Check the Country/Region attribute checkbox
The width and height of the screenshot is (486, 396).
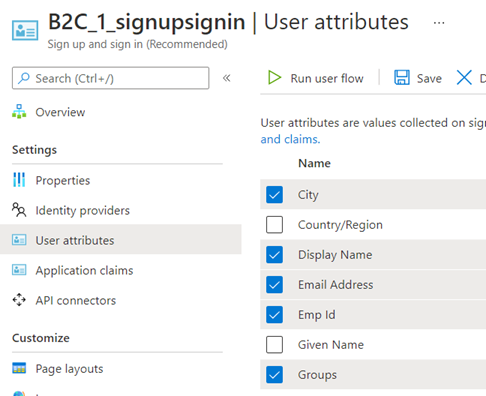[x=274, y=225]
